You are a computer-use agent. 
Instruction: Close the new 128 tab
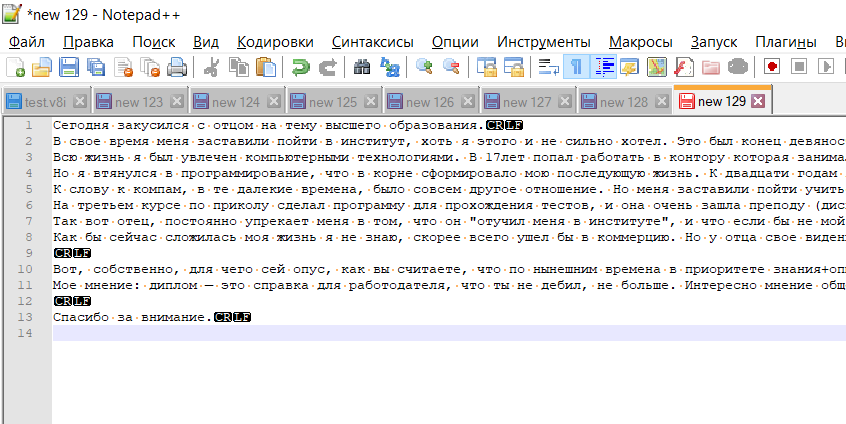(662, 101)
